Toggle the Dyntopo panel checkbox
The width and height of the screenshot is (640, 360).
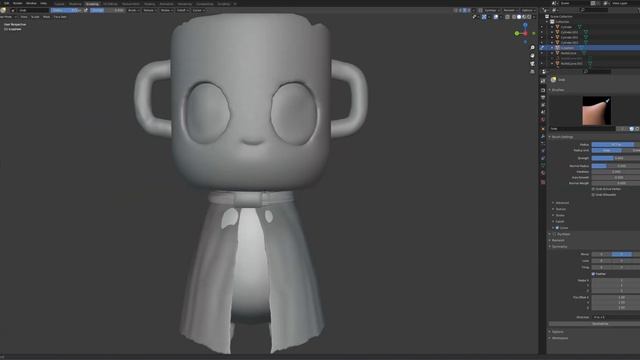point(555,234)
